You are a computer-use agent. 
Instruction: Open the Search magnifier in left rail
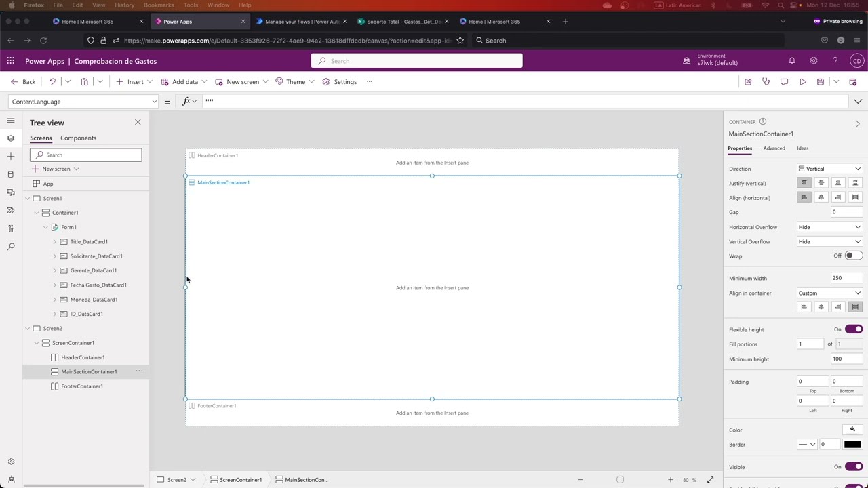point(11,247)
